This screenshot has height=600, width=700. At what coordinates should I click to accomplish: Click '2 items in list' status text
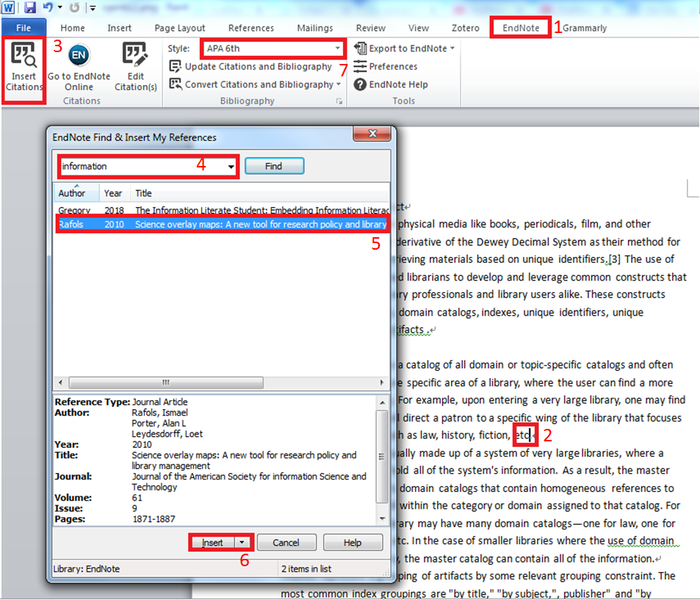tap(306, 568)
